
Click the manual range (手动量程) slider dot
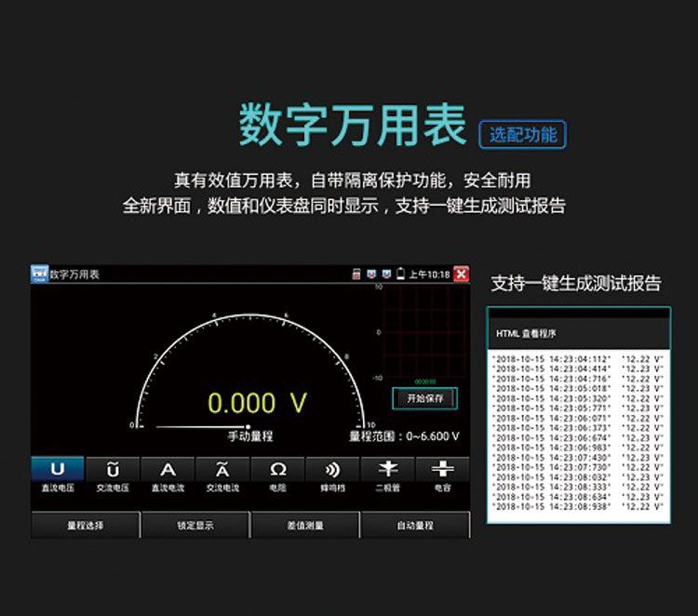[248, 426]
